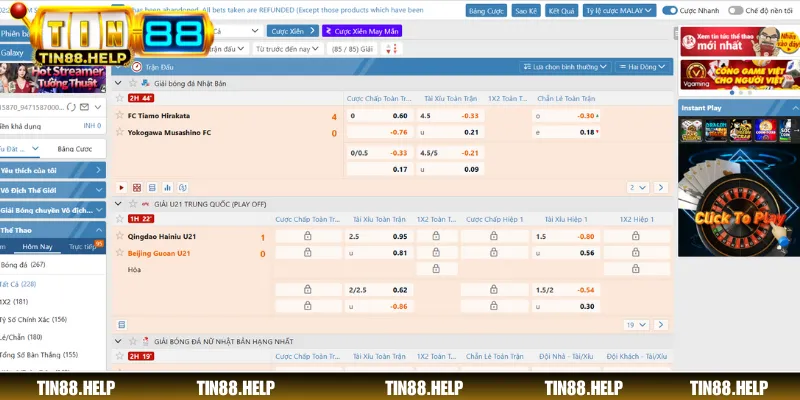The height and width of the screenshot is (400, 800).
Task: Star the Yokogawa Musashino FC team
Action: (120, 132)
